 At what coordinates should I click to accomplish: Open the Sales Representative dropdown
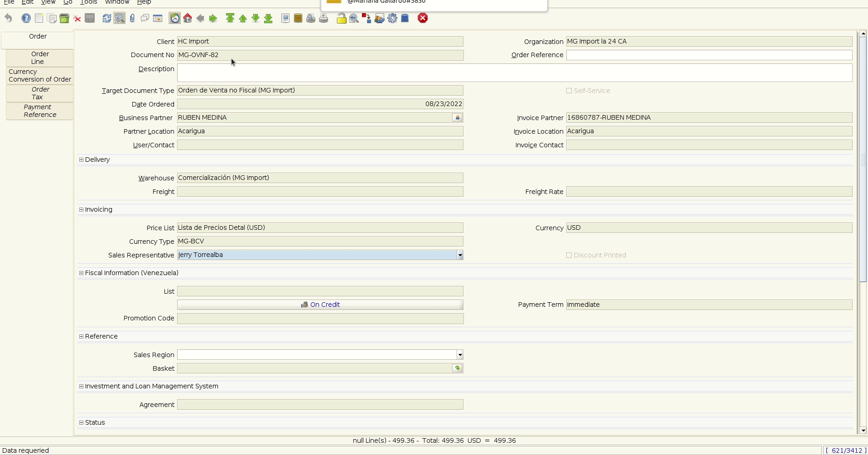click(x=460, y=255)
